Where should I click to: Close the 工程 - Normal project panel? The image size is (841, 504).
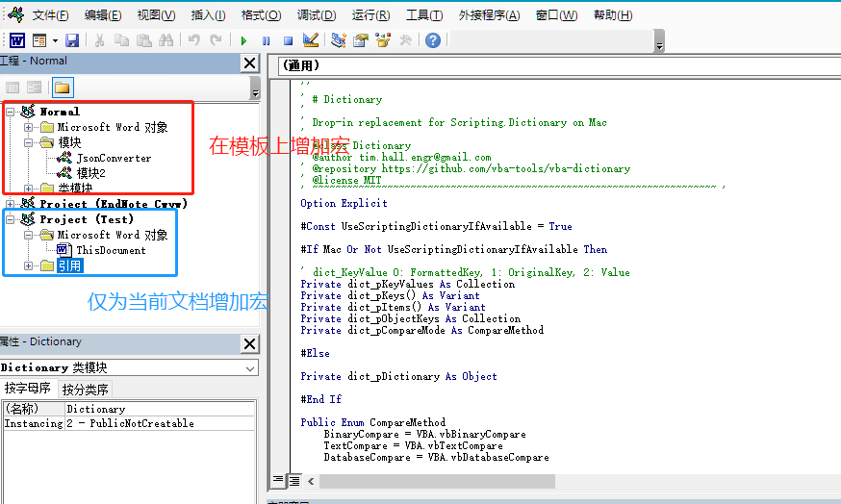click(250, 63)
